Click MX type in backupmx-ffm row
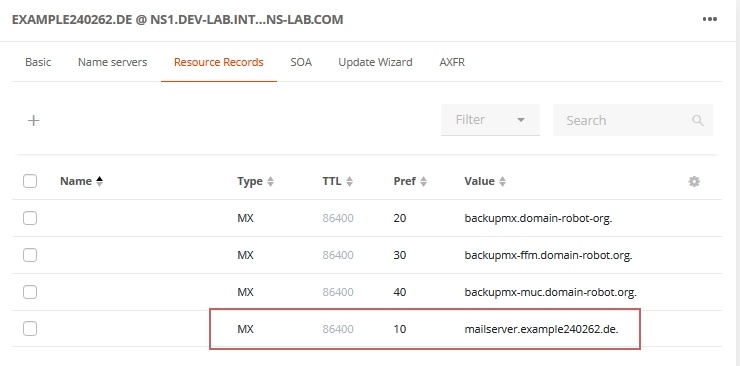Image resolution: width=740 pixels, height=366 pixels. tap(245, 255)
